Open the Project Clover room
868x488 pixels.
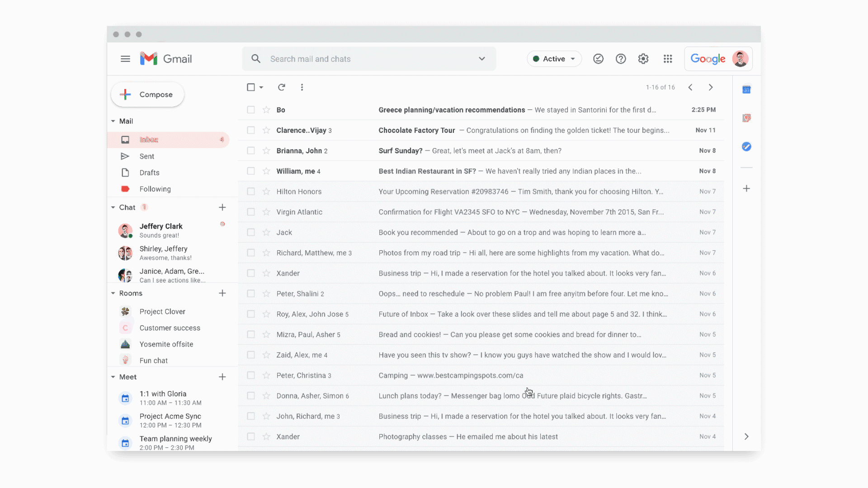coord(162,311)
